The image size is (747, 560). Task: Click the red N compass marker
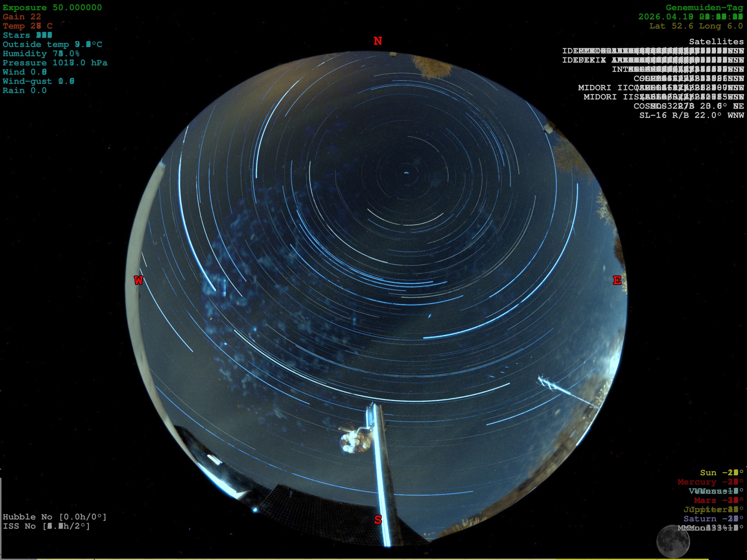point(378,41)
